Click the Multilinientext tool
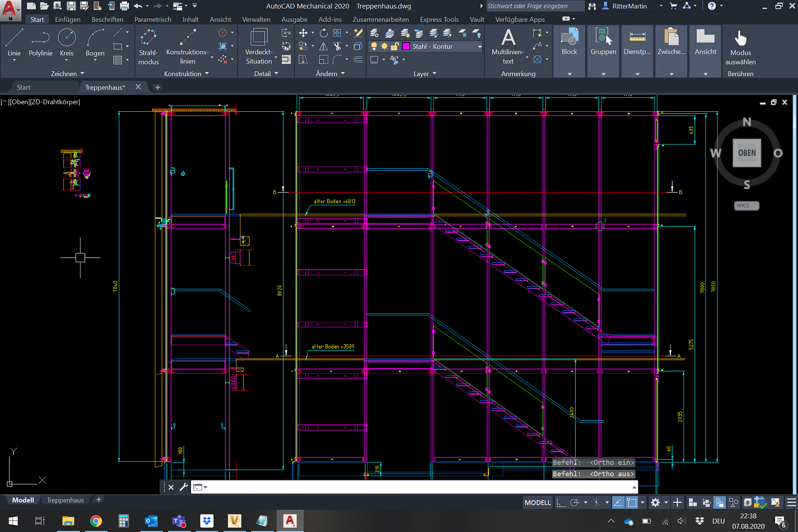This screenshot has width=798, height=532. [508, 46]
